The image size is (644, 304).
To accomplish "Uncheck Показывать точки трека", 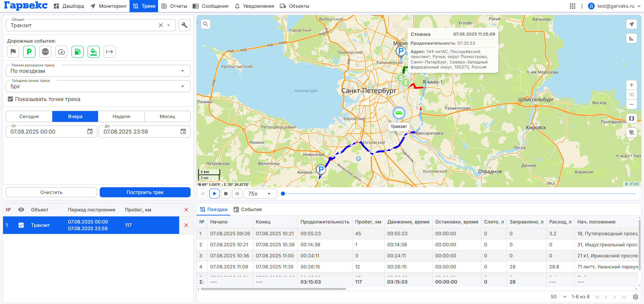I will tap(10, 99).
